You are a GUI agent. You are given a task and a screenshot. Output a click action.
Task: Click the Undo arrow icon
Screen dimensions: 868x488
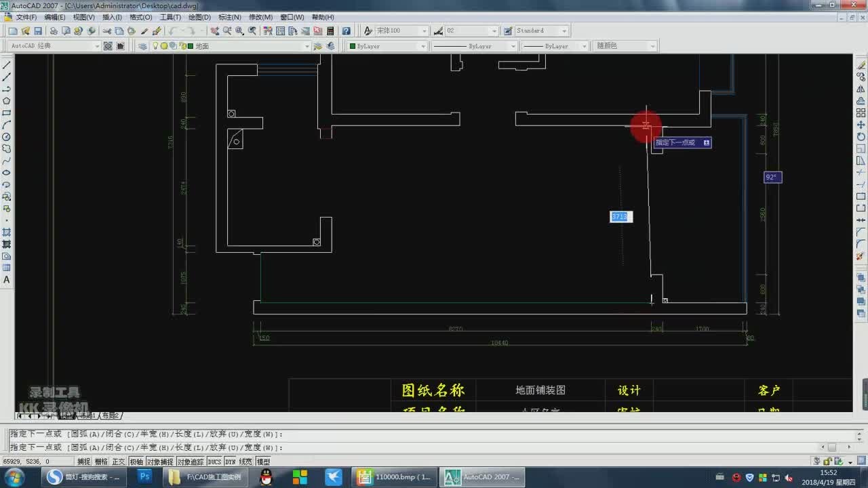173,31
